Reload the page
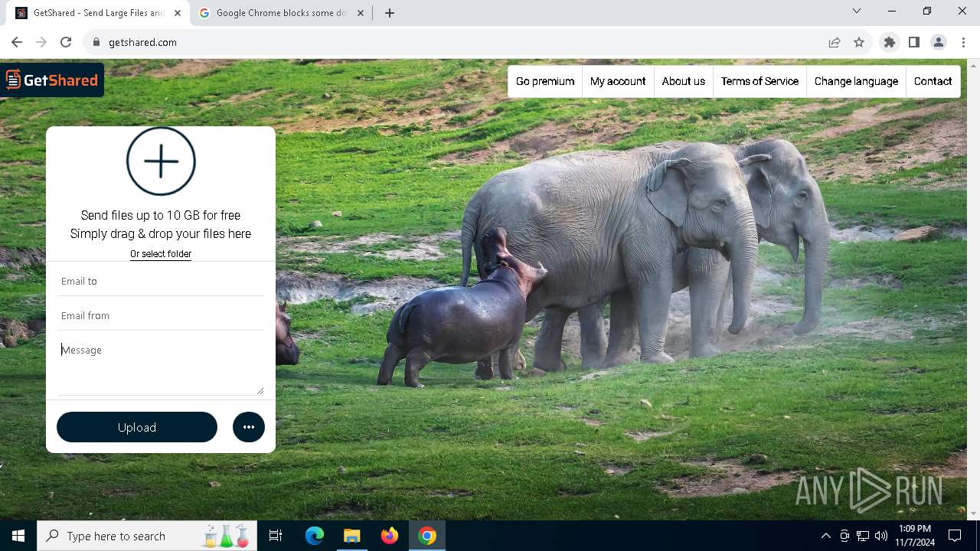 (66, 42)
